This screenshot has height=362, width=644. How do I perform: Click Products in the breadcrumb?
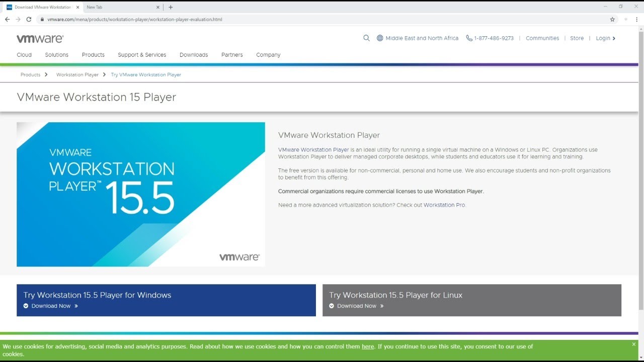(x=30, y=74)
